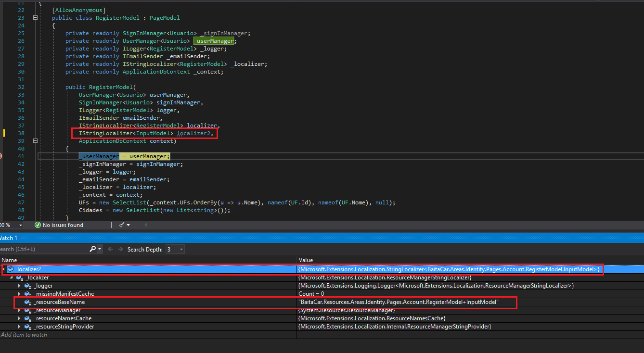This screenshot has height=353, width=644.
Task: Open the Search Depth dropdown
Action: click(x=181, y=249)
